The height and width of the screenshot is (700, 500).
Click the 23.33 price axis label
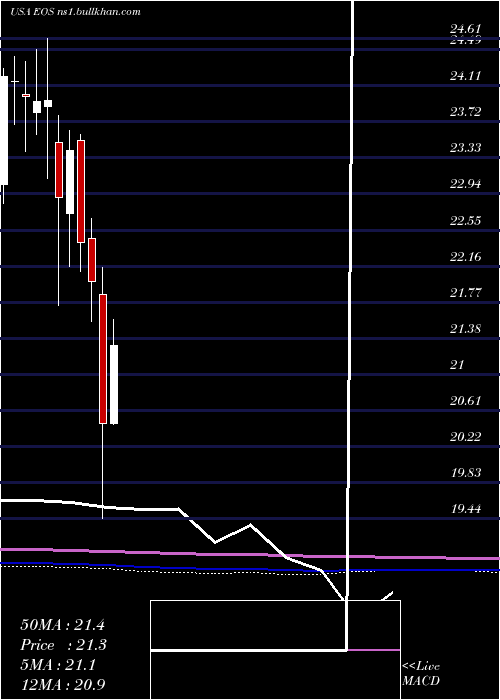(465, 148)
